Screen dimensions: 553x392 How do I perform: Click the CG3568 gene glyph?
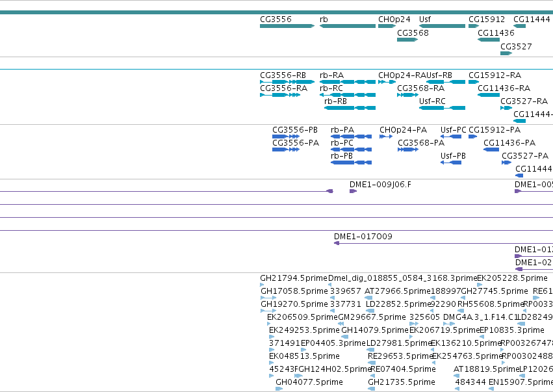point(407,40)
